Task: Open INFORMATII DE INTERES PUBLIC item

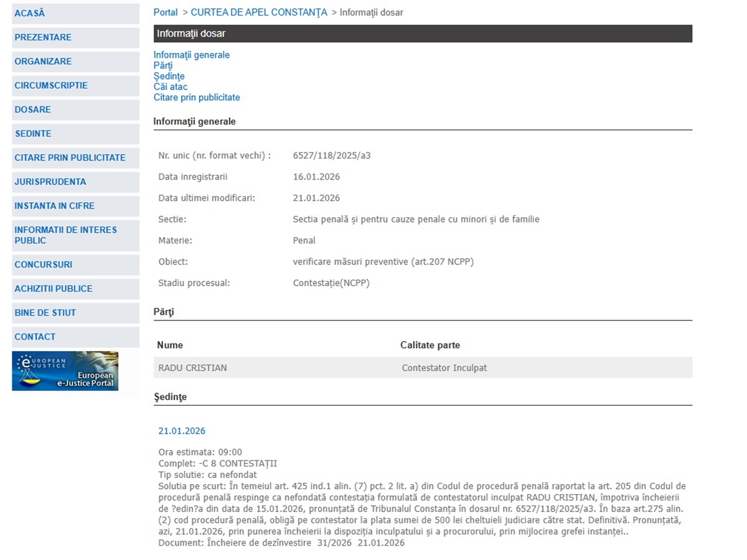Action: coord(75,235)
